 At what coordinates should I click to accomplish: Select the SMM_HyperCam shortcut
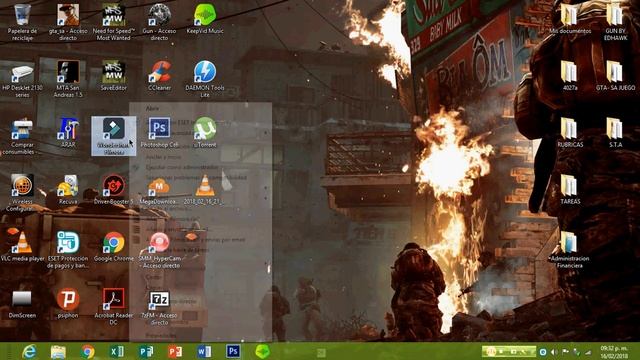pyautogui.click(x=159, y=249)
